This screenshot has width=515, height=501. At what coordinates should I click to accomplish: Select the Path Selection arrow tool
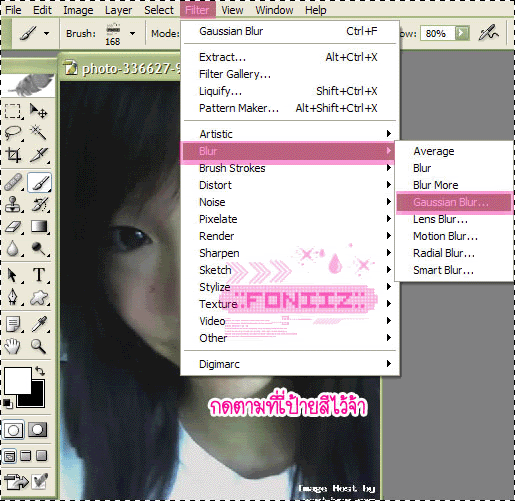(x=13, y=275)
